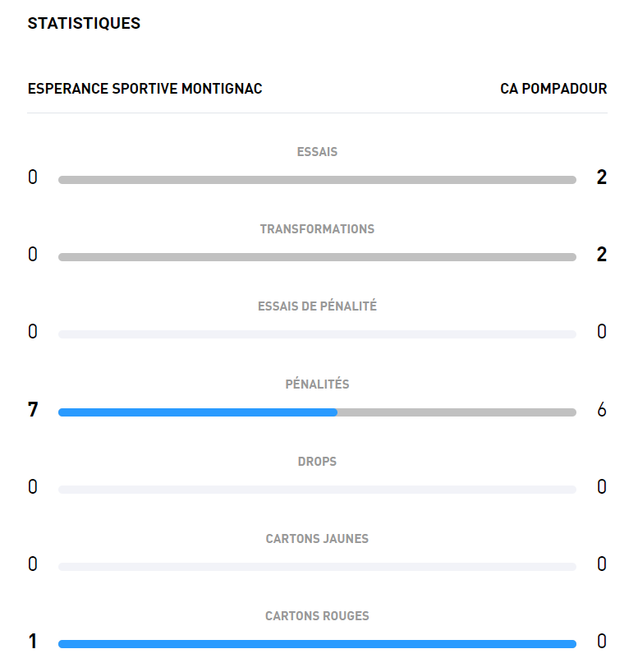Click Pompadour's Essais value of 2
Screen dimensions: 638x672
click(x=602, y=177)
